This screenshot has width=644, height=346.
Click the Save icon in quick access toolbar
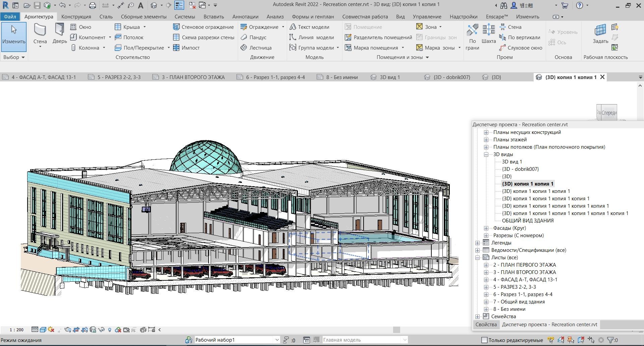37,5
